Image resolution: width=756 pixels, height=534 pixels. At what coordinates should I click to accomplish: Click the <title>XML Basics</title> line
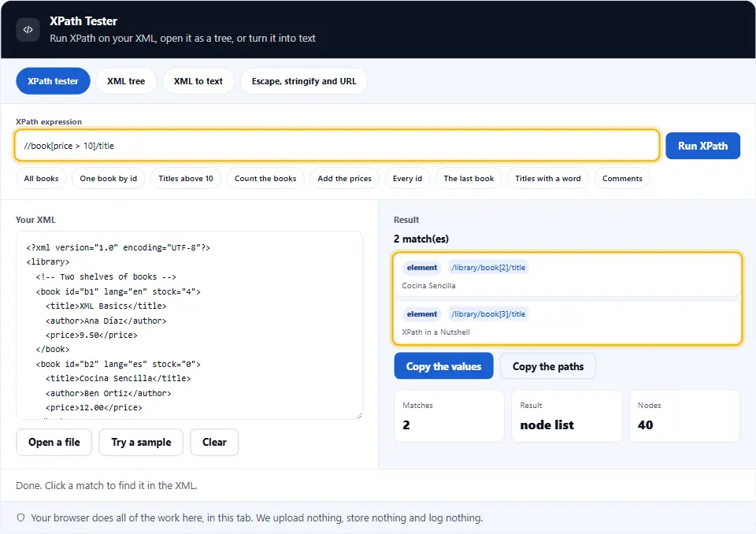106,306
